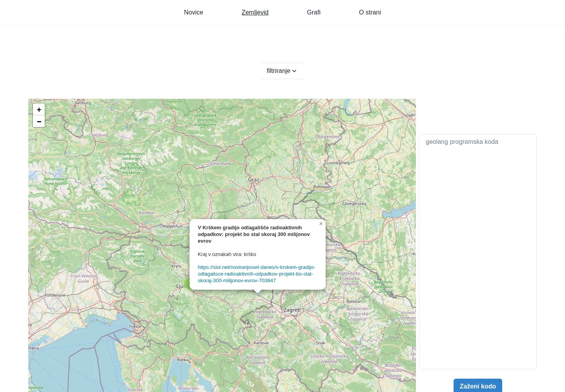Click the Trieste label on the map
Screen dimensions: 565x392
[135, 326]
